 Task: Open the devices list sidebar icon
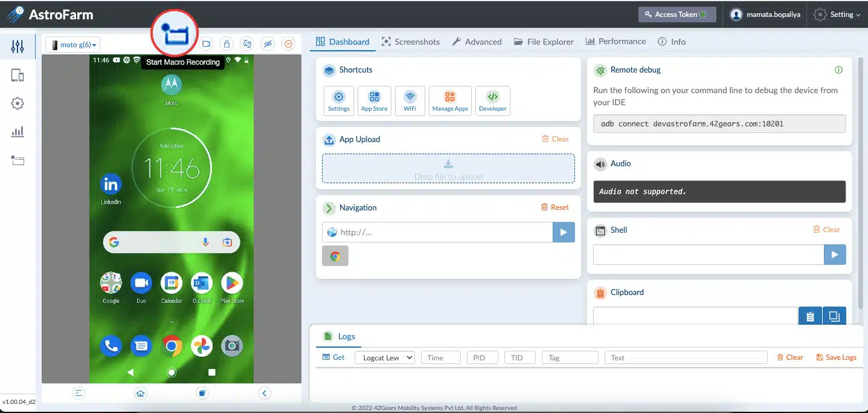pos(18,76)
